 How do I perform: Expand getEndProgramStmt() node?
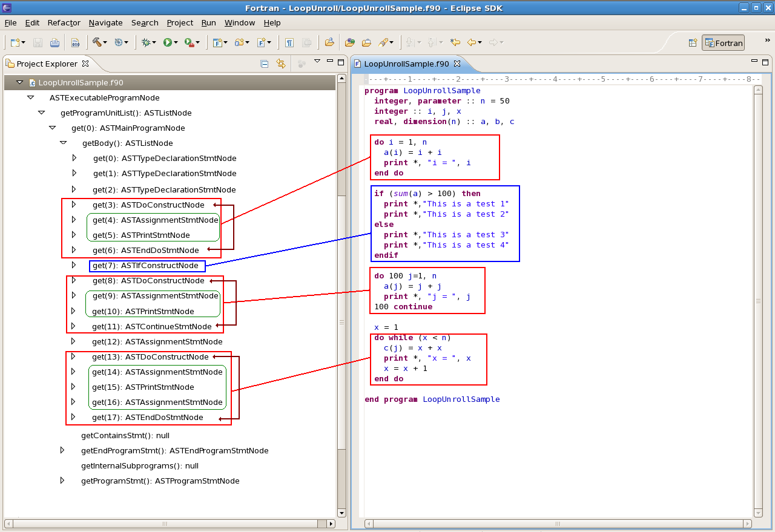(62, 450)
